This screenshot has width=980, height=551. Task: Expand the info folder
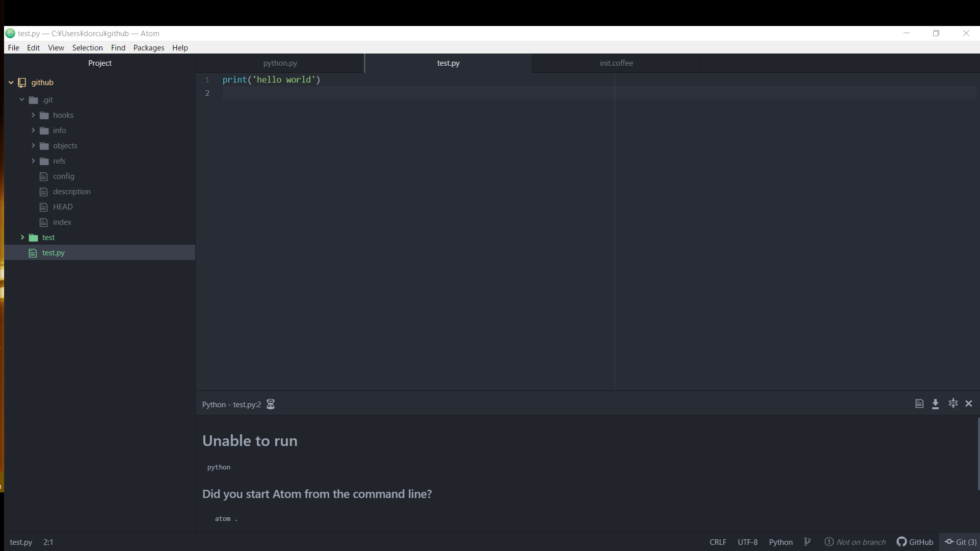[x=33, y=130]
